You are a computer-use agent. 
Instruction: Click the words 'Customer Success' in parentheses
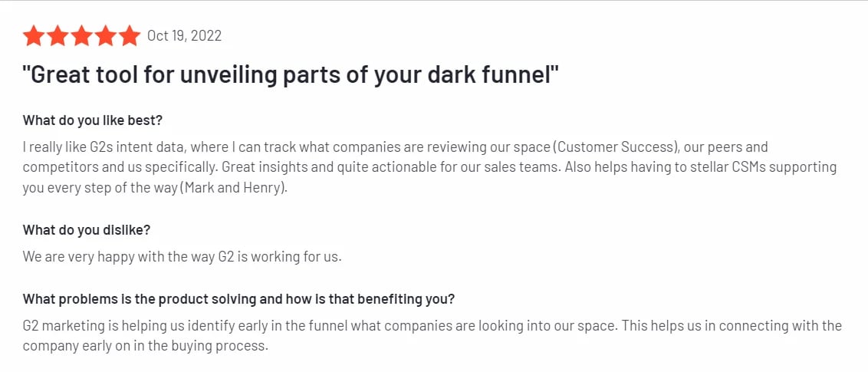tap(614, 148)
